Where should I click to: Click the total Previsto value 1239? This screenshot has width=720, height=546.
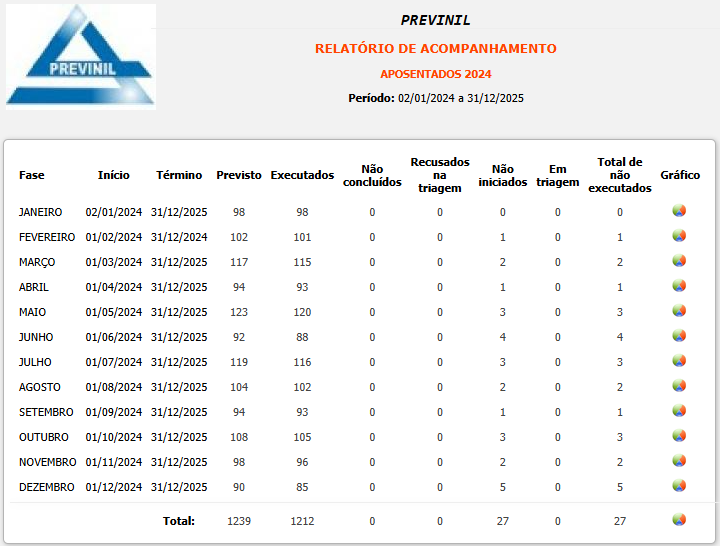(x=239, y=521)
